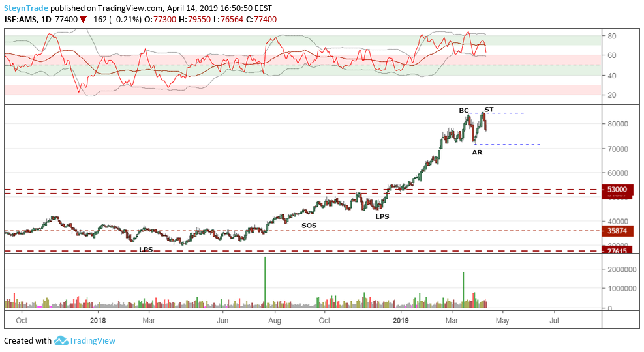
Task: Click the tallest green volume spike bar
Action: click(x=265, y=282)
